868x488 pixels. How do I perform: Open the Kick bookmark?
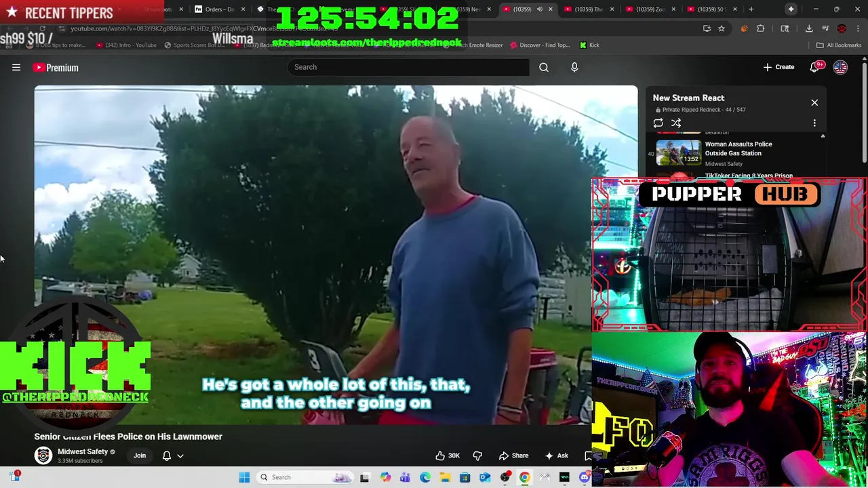click(589, 45)
